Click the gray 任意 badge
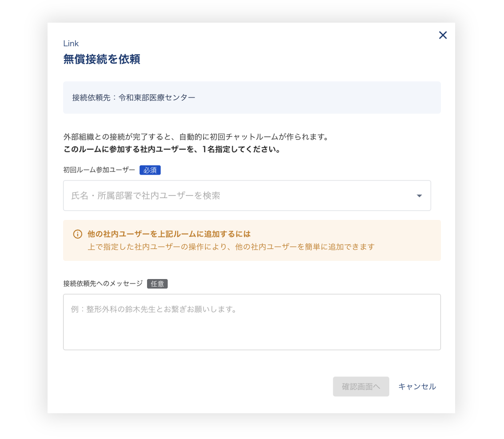This screenshot has width=504, height=439. 157,284
